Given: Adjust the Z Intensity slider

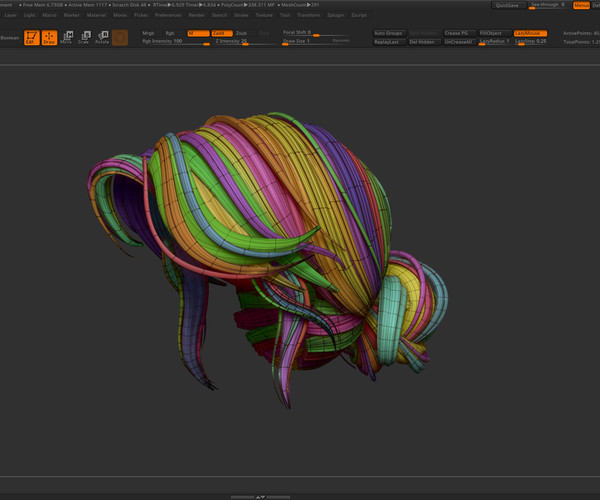Looking at the screenshot, I should (231, 41).
